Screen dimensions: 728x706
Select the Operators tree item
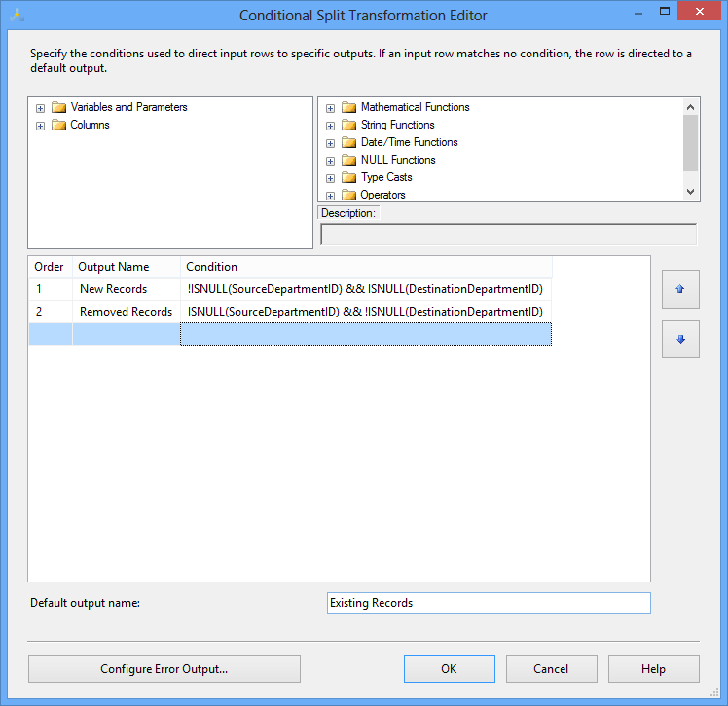coord(382,195)
